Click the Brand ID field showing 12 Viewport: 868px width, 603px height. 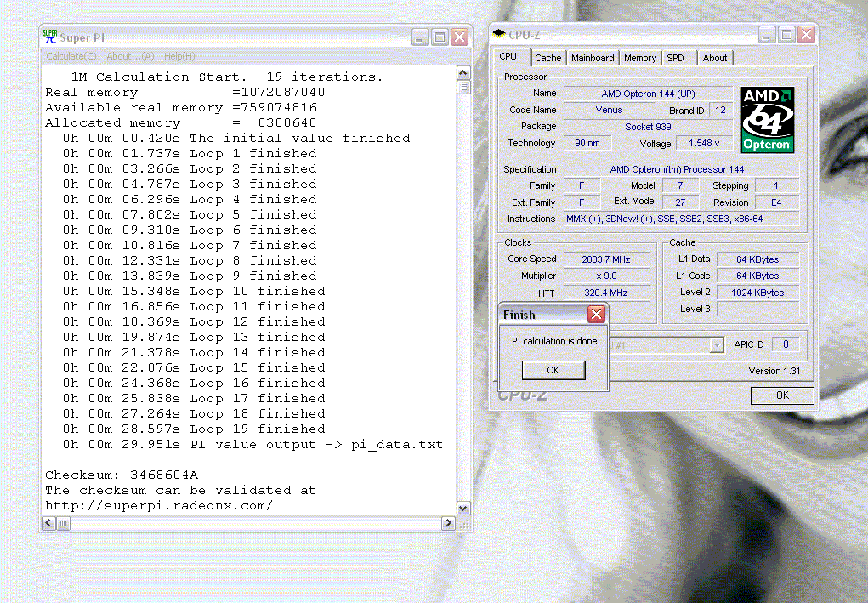pyautogui.click(x=720, y=110)
